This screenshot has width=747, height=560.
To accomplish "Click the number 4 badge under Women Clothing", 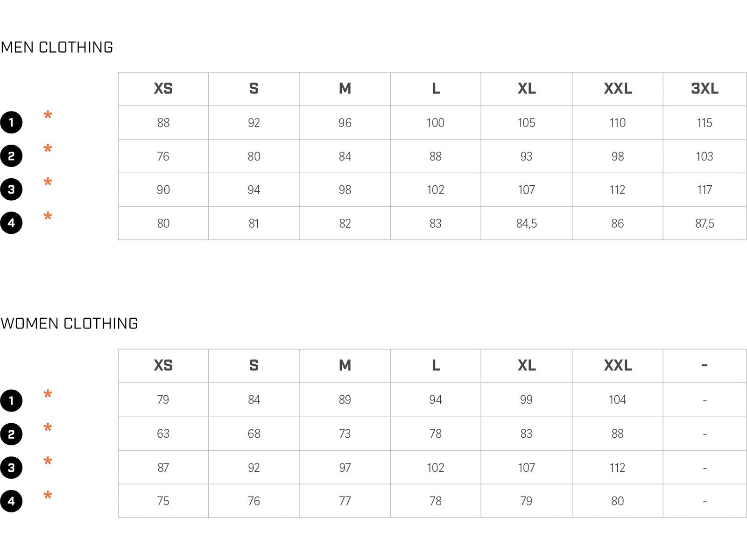I will 11,501.
